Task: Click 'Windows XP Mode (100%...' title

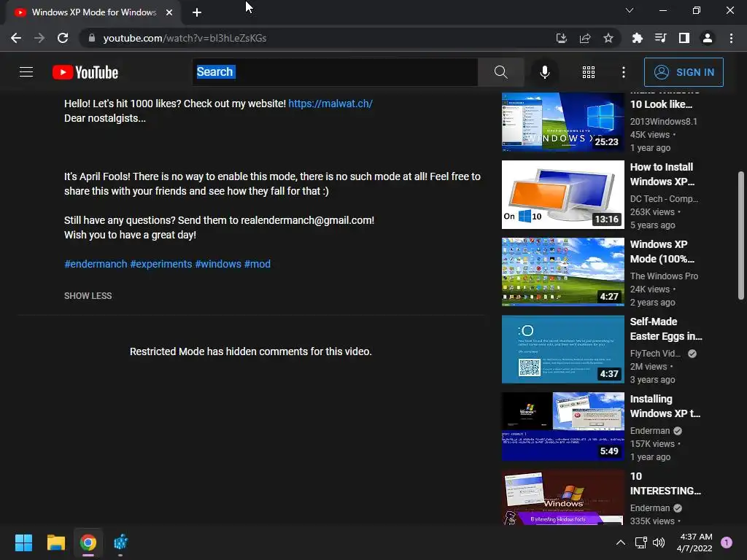Action: [662, 252]
